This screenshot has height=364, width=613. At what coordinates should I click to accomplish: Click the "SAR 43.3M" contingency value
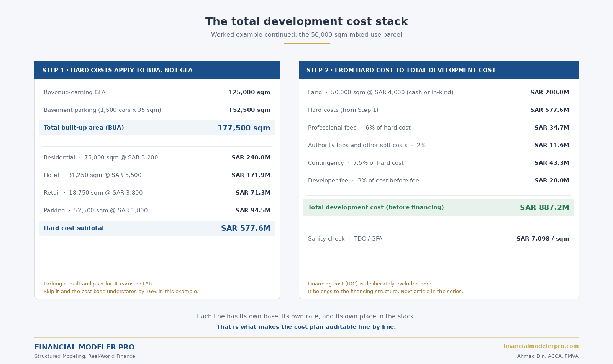552,163
